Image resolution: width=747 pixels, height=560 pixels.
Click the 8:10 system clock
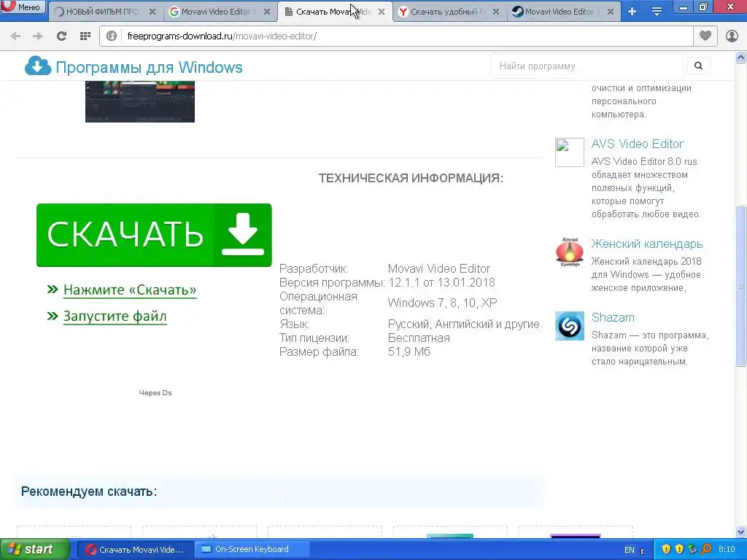[727, 550]
